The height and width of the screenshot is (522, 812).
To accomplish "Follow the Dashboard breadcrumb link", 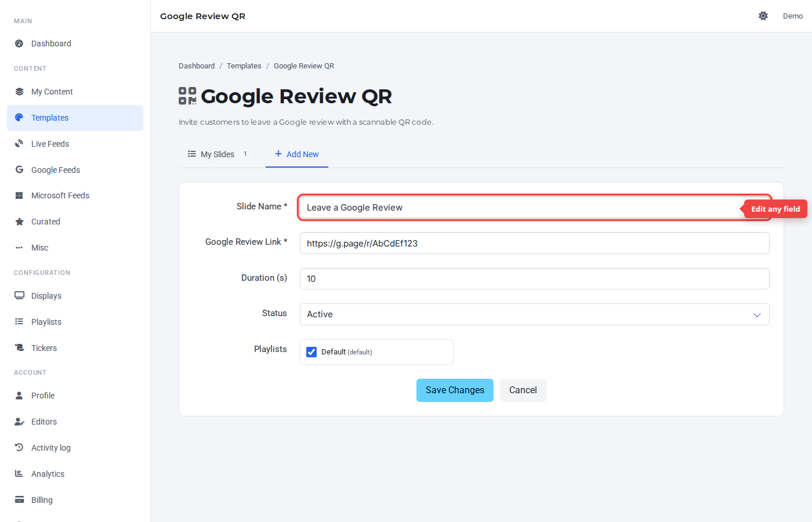I will [197, 66].
